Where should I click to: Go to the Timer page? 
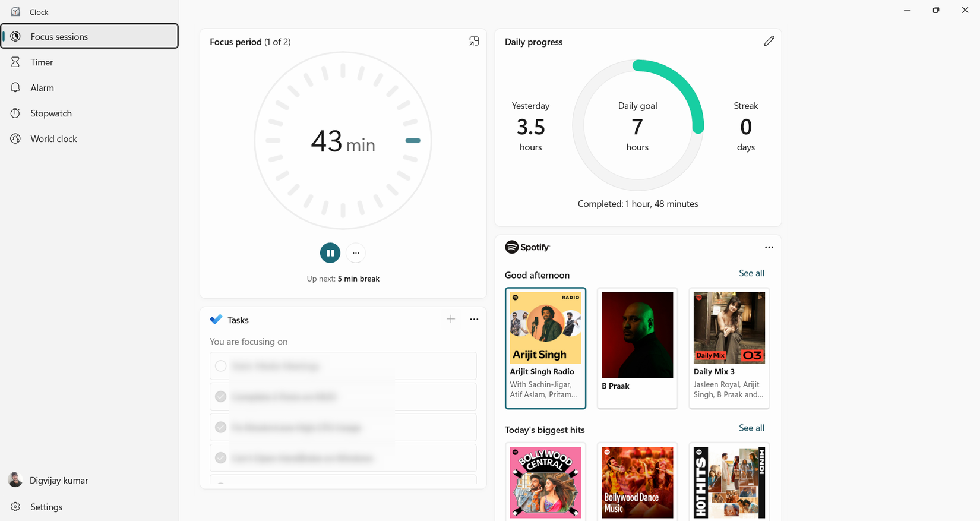pyautogui.click(x=90, y=62)
